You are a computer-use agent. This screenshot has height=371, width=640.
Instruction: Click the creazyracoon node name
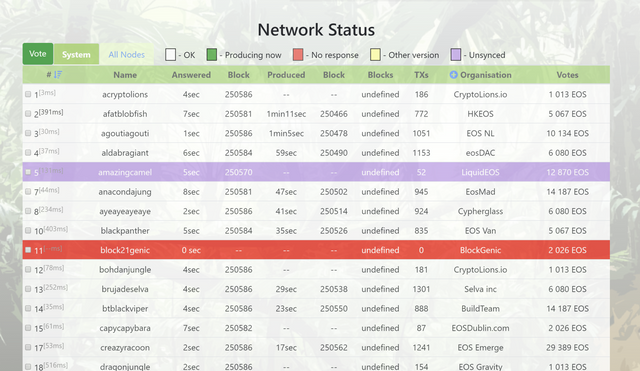(125, 348)
